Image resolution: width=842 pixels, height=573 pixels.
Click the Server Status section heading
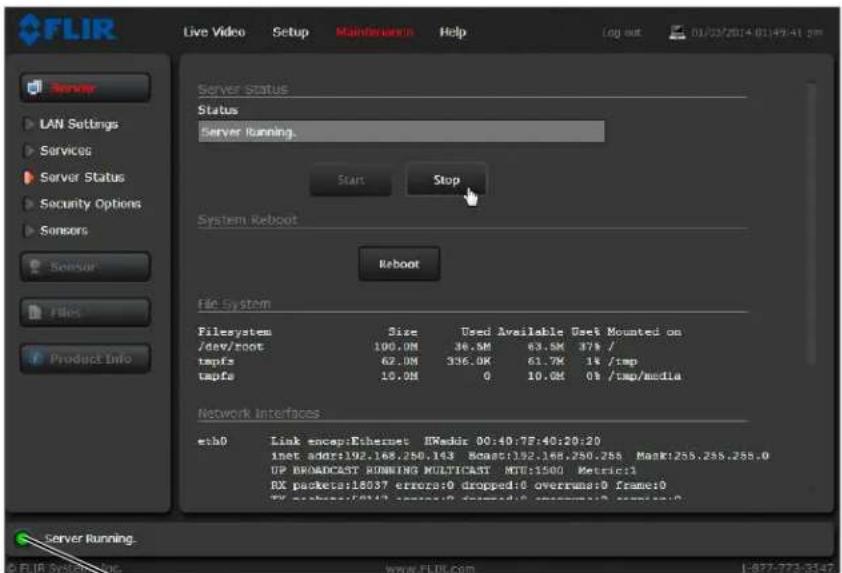coord(243,89)
